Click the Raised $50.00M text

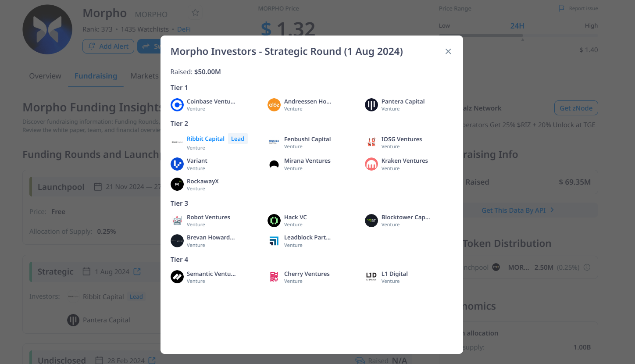(196, 71)
